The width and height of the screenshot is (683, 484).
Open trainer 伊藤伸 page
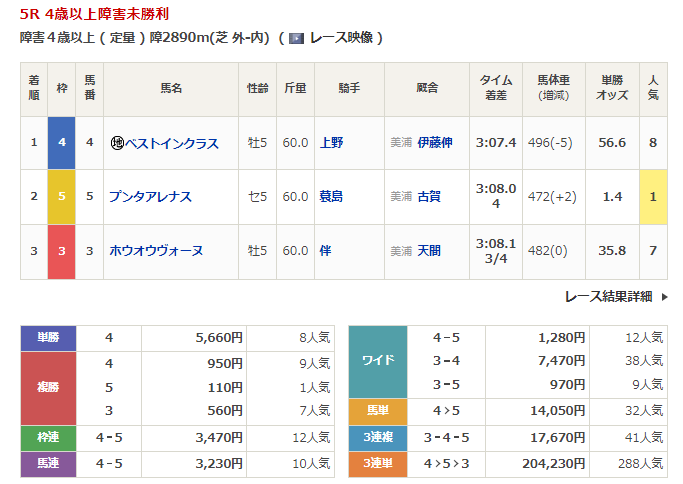coord(434,143)
